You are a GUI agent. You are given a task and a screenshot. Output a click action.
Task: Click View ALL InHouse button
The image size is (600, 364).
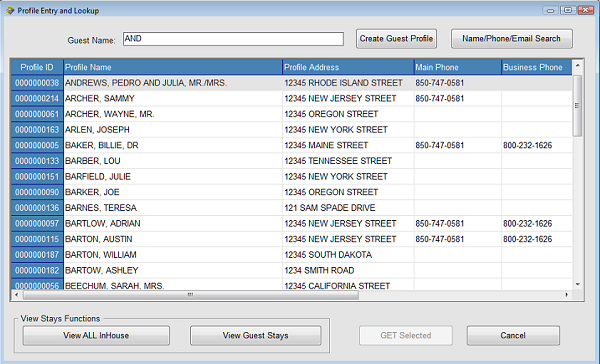click(x=96, y=335)
